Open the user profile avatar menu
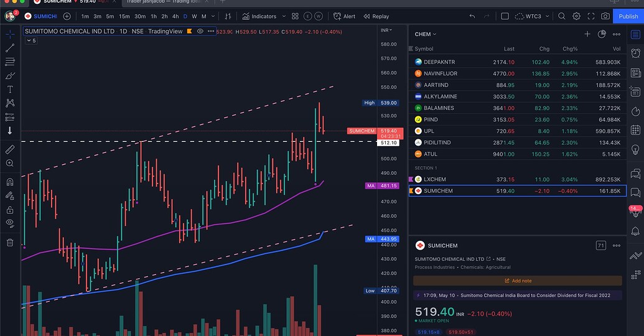The image size is (644, 336). (x=11, y=16)
